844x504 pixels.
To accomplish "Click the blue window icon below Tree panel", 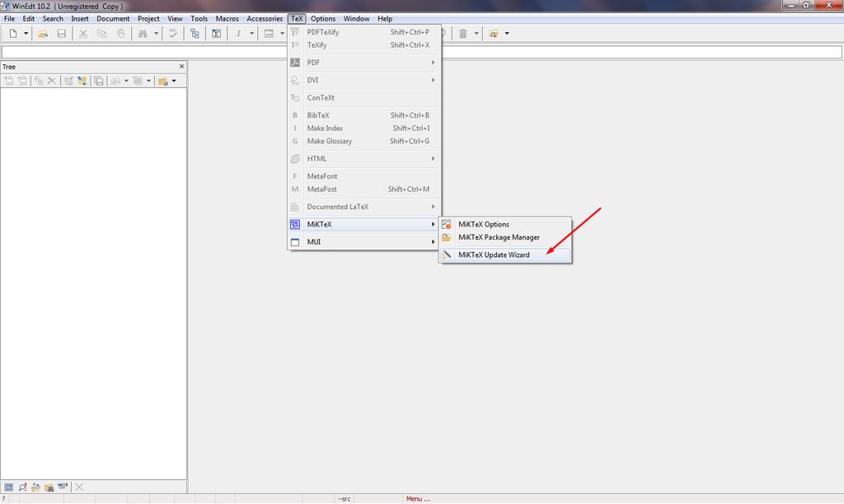I will click(8, 487).
